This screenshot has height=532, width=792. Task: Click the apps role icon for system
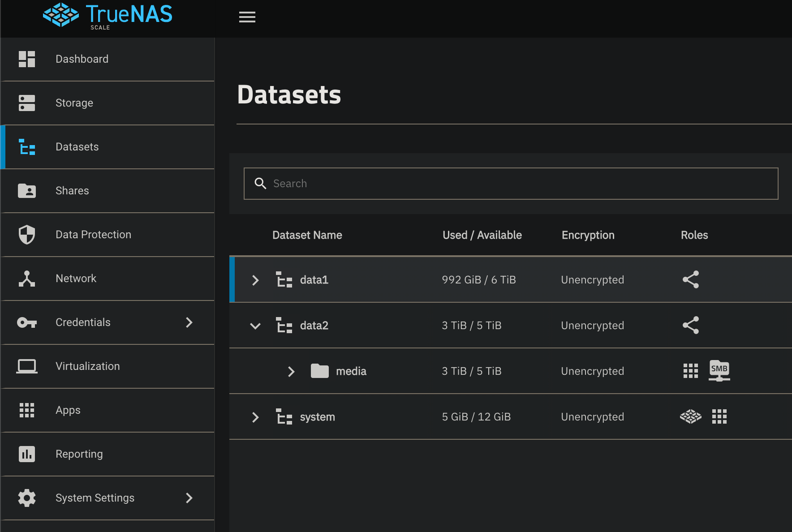[719, 416]
